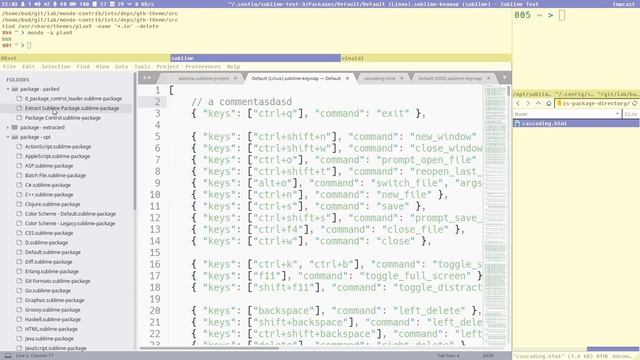This screenshot has height=360, width=640.
Task: Open the Preferences menu
Action: [203, 67]
